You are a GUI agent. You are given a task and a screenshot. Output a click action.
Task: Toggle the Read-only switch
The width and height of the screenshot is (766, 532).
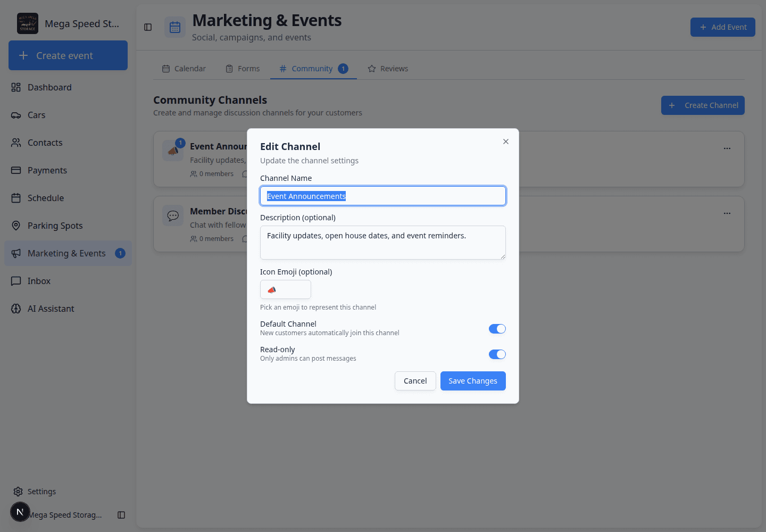497,354
